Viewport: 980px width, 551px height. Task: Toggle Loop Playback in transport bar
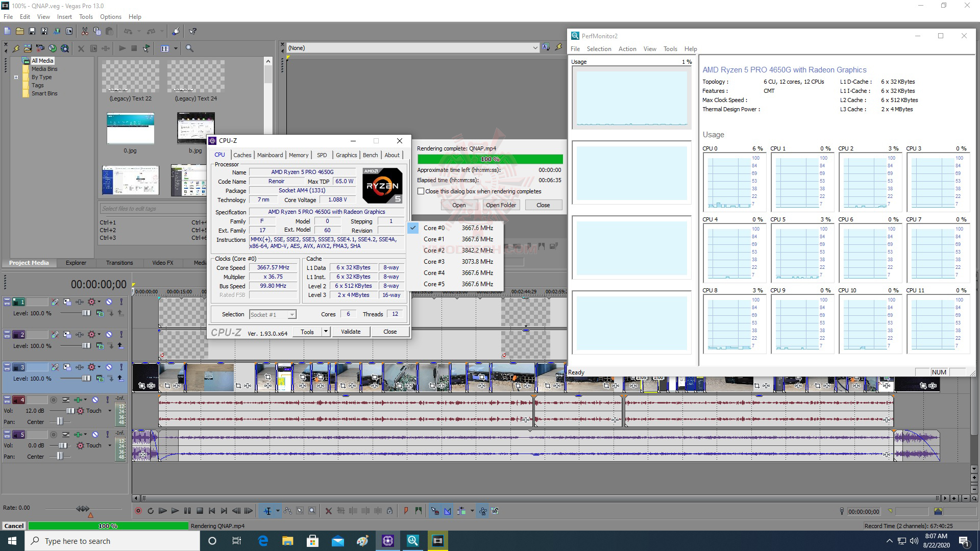pos(151,511)
